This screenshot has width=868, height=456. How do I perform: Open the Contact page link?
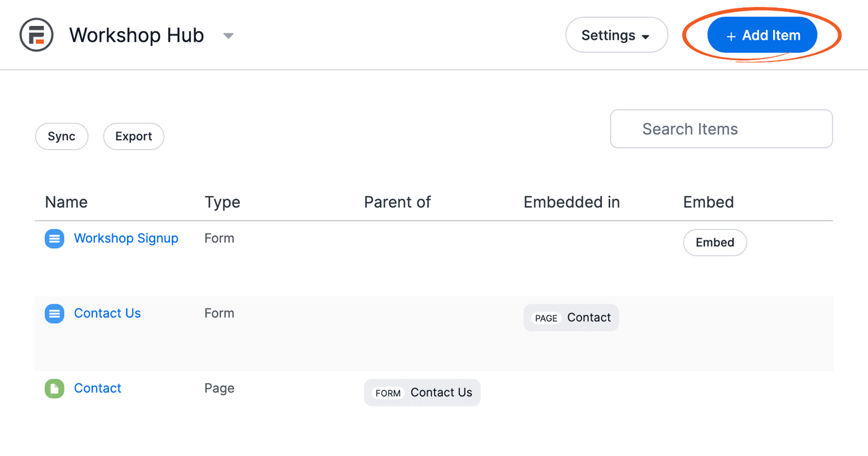97,388
